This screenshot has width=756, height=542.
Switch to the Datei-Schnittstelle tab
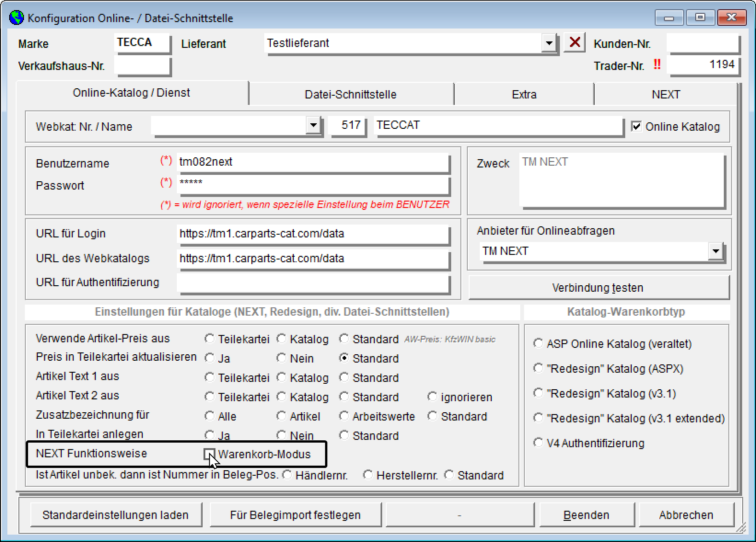(350, 94)
